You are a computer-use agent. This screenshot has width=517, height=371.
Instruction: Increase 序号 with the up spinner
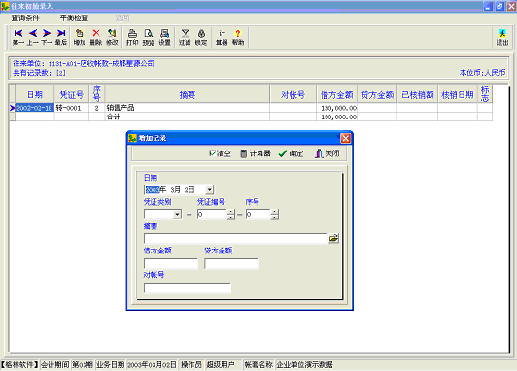pos(274,212)
